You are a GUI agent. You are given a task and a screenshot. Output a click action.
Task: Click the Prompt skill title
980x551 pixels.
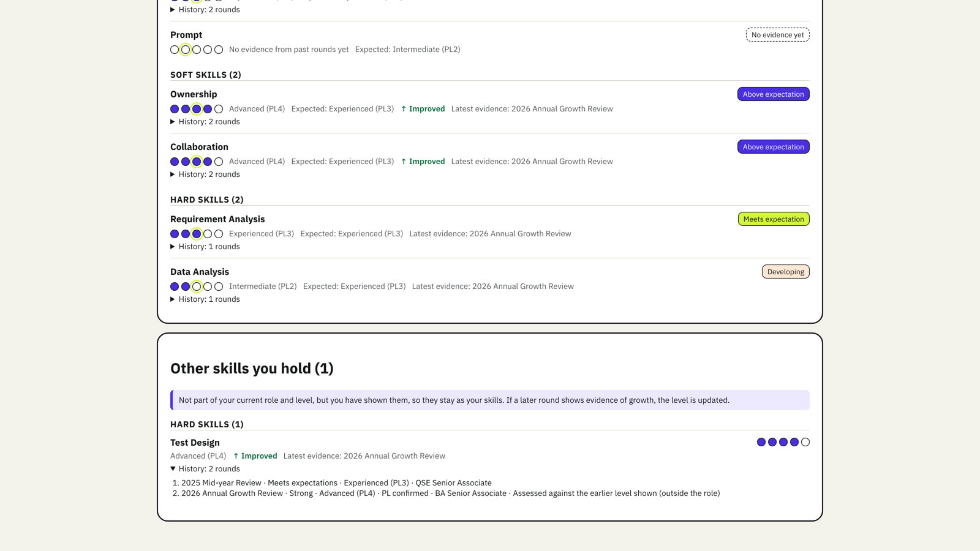(x=186, y=35)
